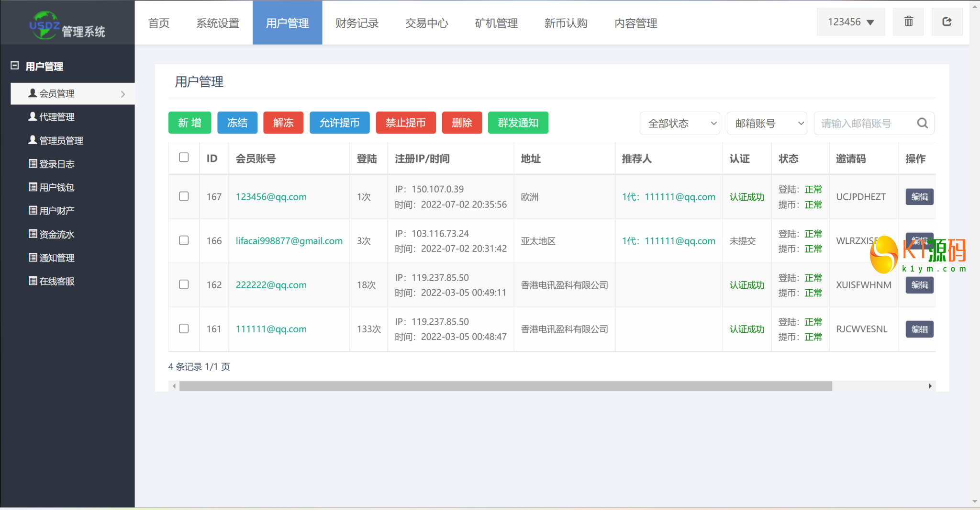Image resolution: width=980 pixels, height=510 pixels.
Task: Click the trash can icon in header
Action: (x=908, y=22)
